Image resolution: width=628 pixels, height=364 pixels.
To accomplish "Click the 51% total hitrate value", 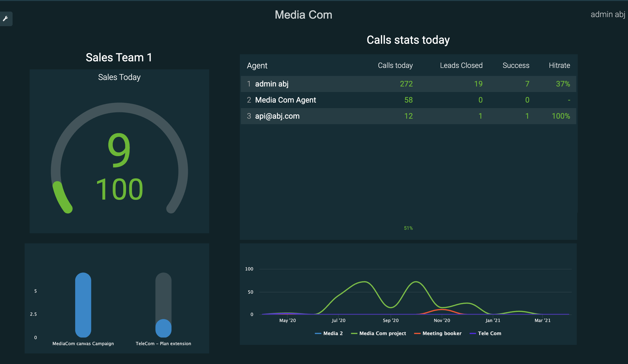I will pos(408,228).
